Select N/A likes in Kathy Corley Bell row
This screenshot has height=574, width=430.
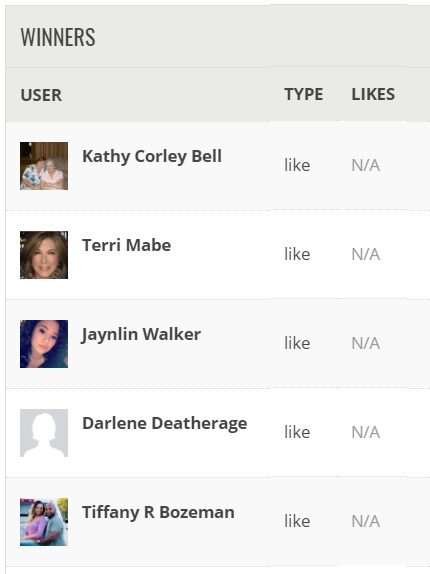[366, 165]
